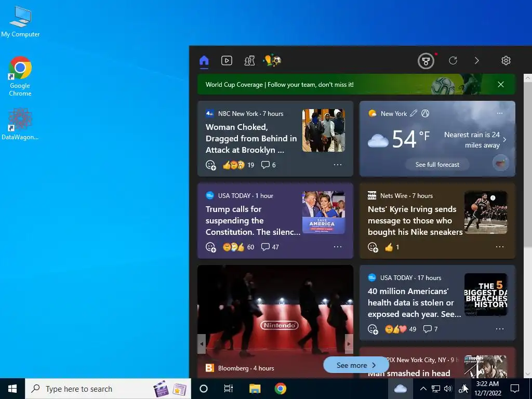Open the Woman Choked Brooklyn headline

coord(251,138)
